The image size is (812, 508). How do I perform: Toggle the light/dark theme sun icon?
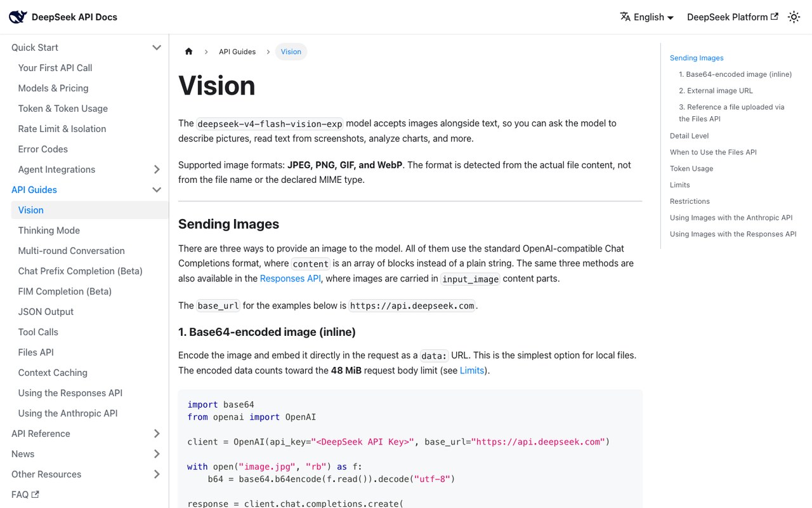[794, 17]
